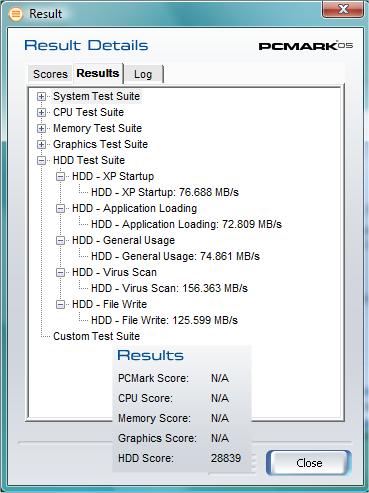Switch to the Scores tab

coord(50,74)
